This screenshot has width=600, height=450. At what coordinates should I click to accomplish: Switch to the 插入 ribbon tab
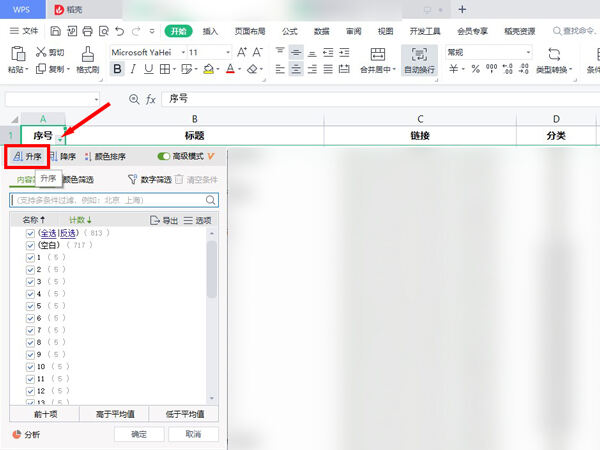pyautogui.click(x=210, y=32)
